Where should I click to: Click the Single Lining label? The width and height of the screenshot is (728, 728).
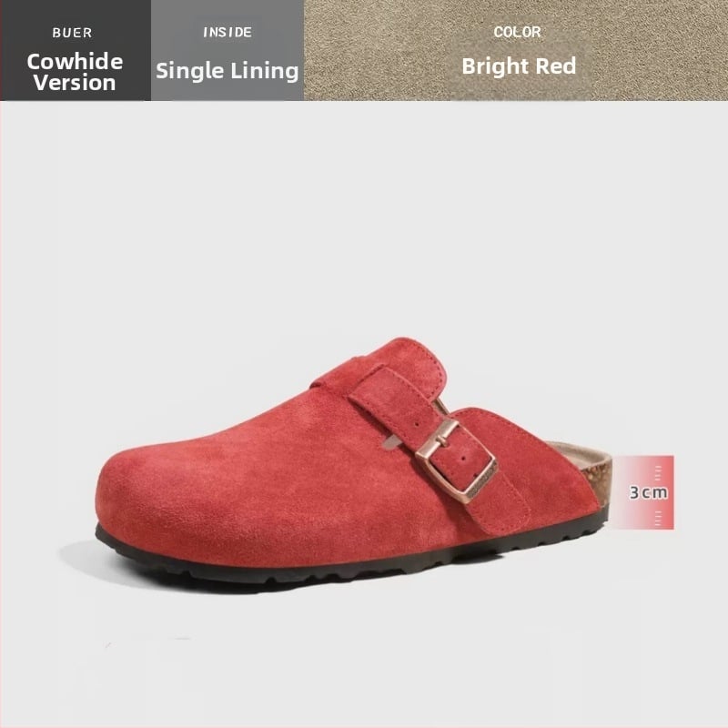[x=227, y=71]
